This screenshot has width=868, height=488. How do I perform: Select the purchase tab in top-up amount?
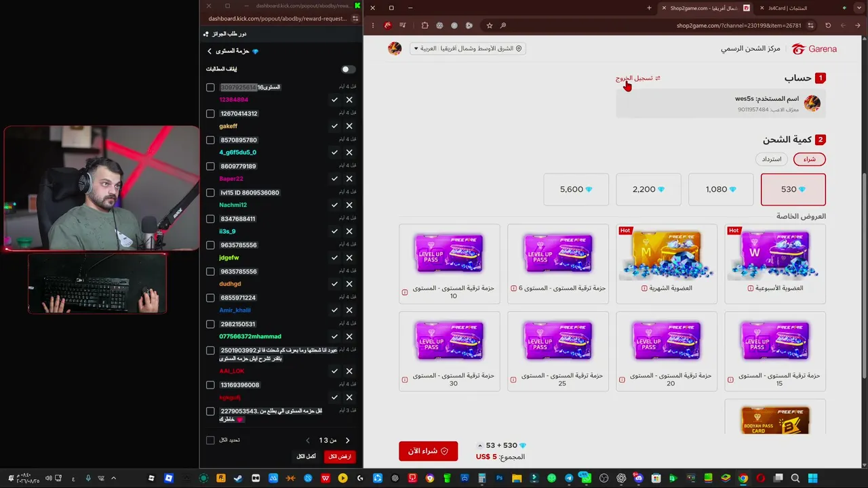click(x=810, y=159)
